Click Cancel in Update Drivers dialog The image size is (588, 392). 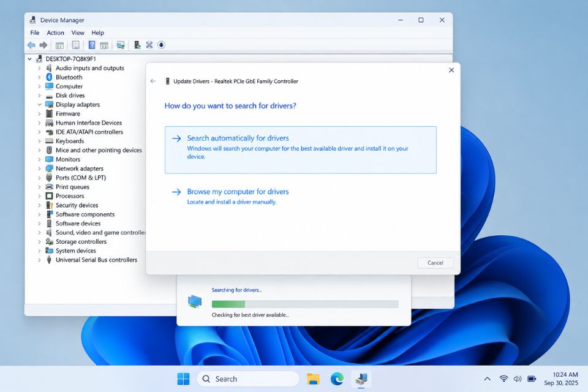(x=435, y=263)
